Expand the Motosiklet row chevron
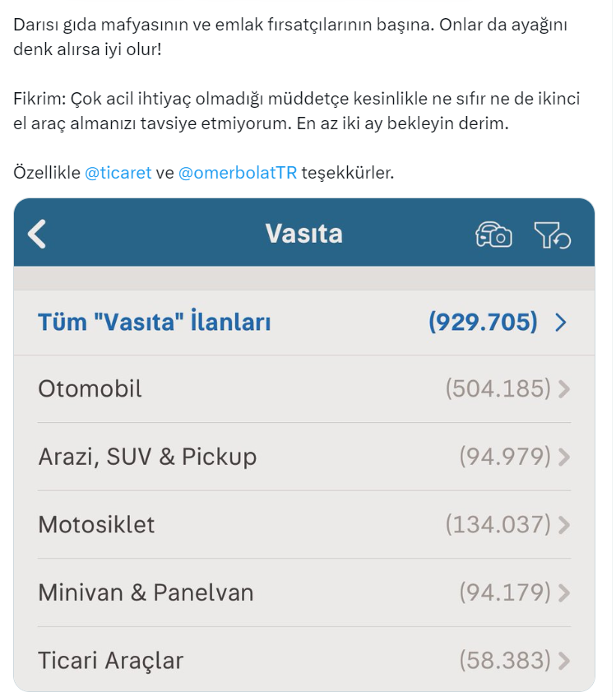Image resolution: width=616 pixels, height=697 pixels. click(x=563, y=525)
